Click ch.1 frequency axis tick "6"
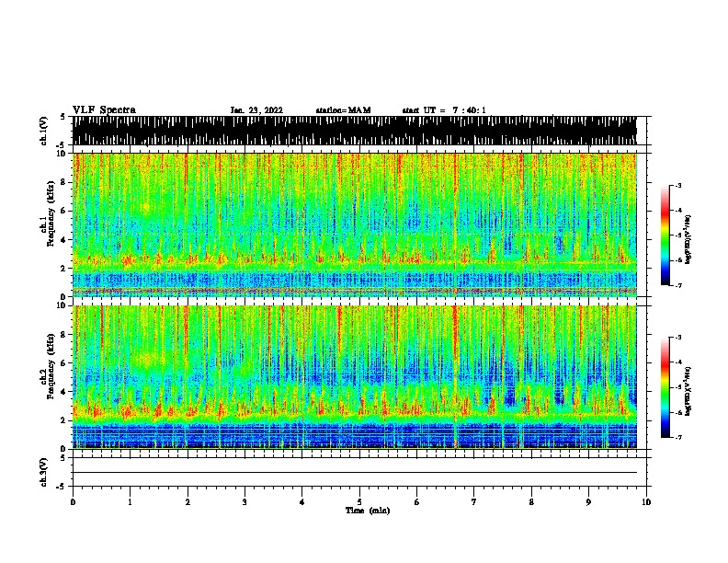 click(x=64, y=211)
